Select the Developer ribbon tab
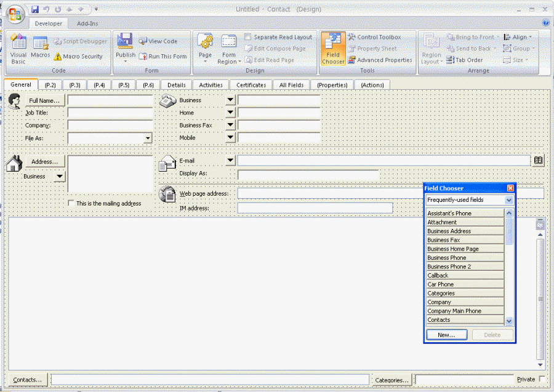 pyautogui.click(x=49, y=23)
